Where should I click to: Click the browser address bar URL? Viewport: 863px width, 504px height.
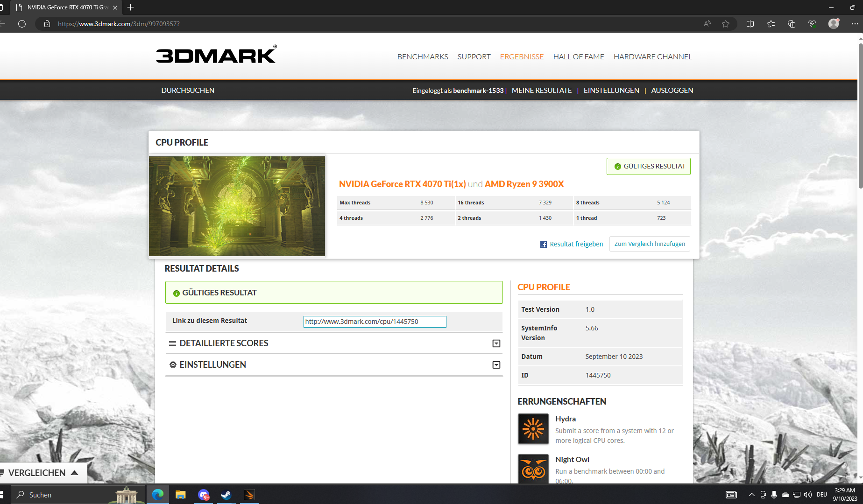119,24
